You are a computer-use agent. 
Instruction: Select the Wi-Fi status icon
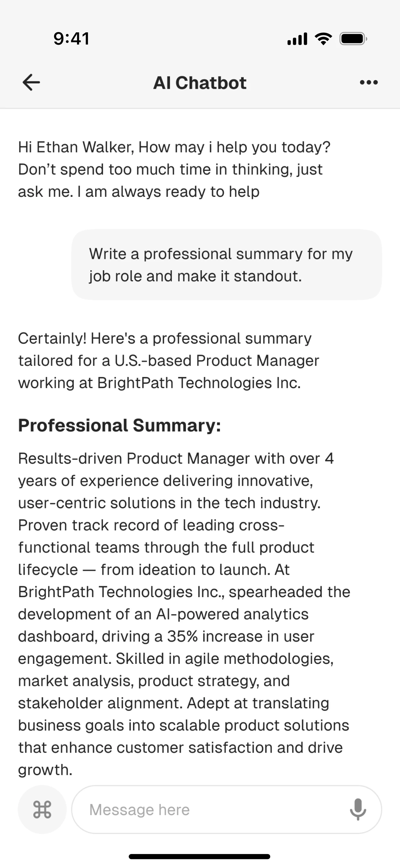click(323, 38)
